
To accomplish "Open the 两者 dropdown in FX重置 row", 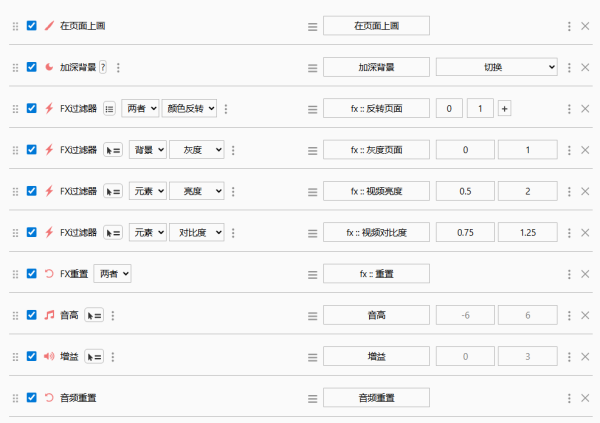I will pyautogui.click(x=112, y=274).
